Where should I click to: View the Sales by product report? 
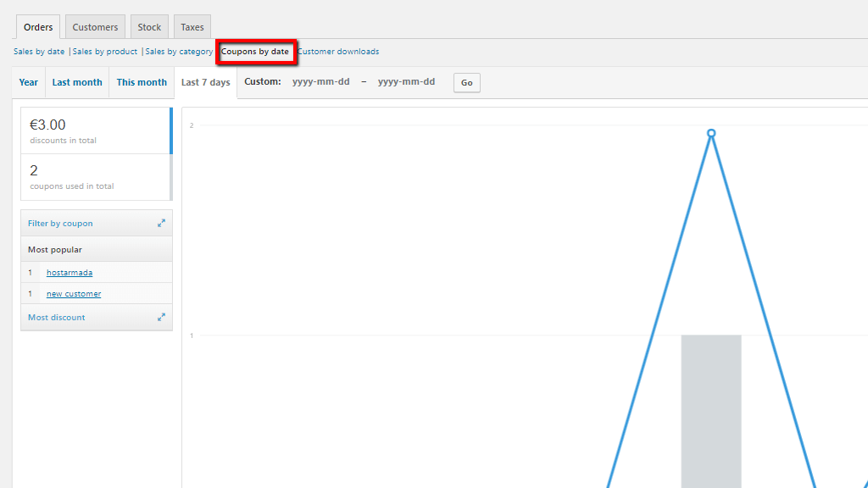tap(105, 52)
